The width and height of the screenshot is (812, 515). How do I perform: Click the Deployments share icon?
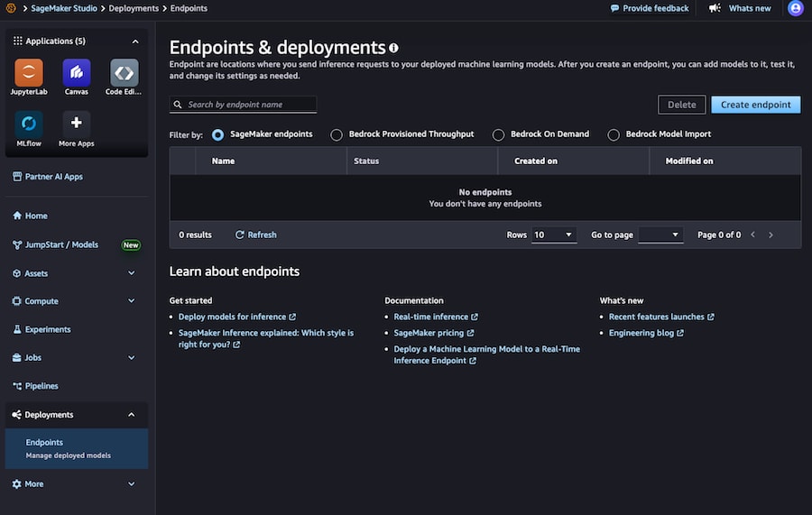pyautogui.click(x=16, y=415)
